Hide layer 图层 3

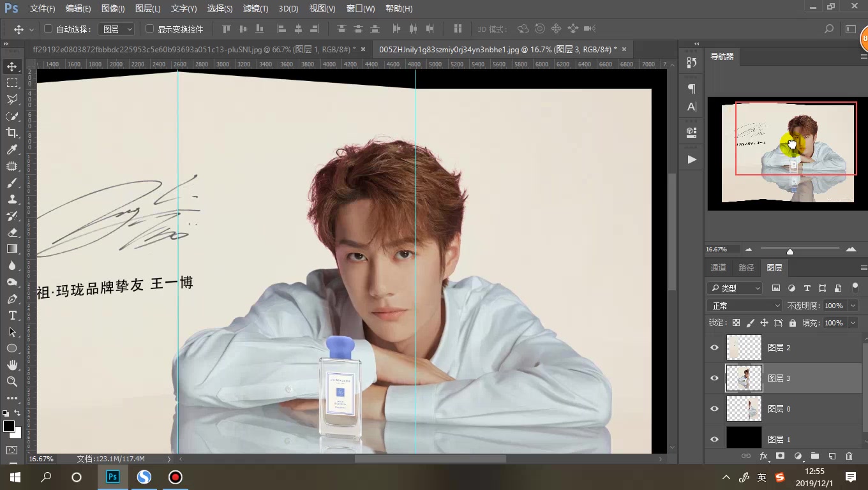pyautogui.click(x=714, y=378)
